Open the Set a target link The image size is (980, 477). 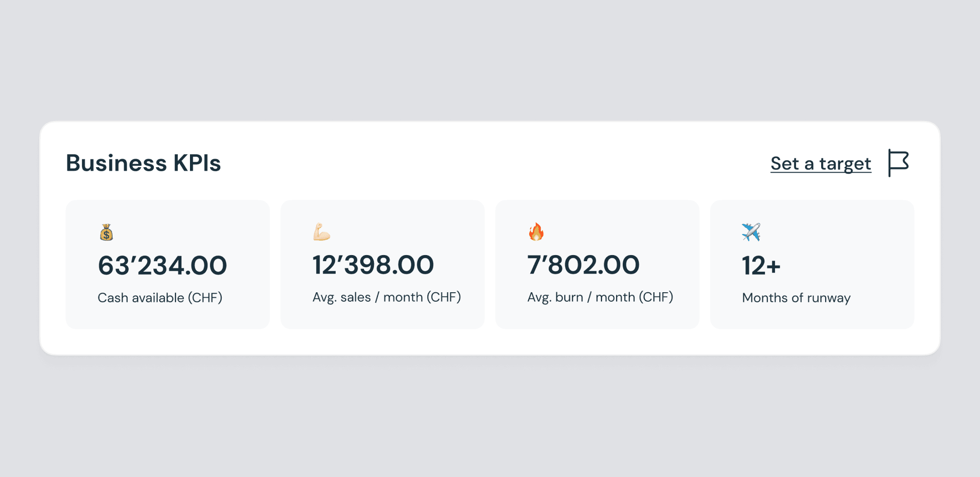(x=821, y=164)
